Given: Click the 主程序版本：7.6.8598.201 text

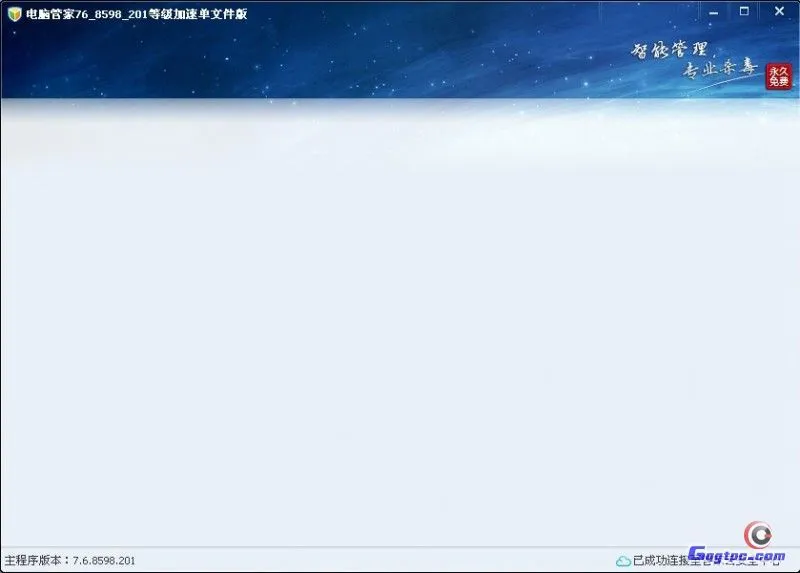Looking at the screenshot, I should pos(70,560).
